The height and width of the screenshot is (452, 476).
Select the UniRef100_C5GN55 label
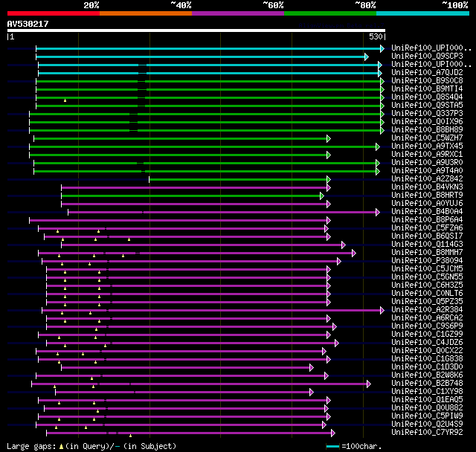[x=427, y=277]
